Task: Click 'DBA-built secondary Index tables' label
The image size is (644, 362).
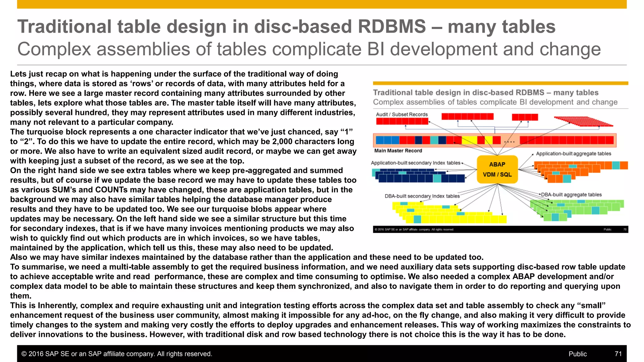Action: (x=422, y=196)
